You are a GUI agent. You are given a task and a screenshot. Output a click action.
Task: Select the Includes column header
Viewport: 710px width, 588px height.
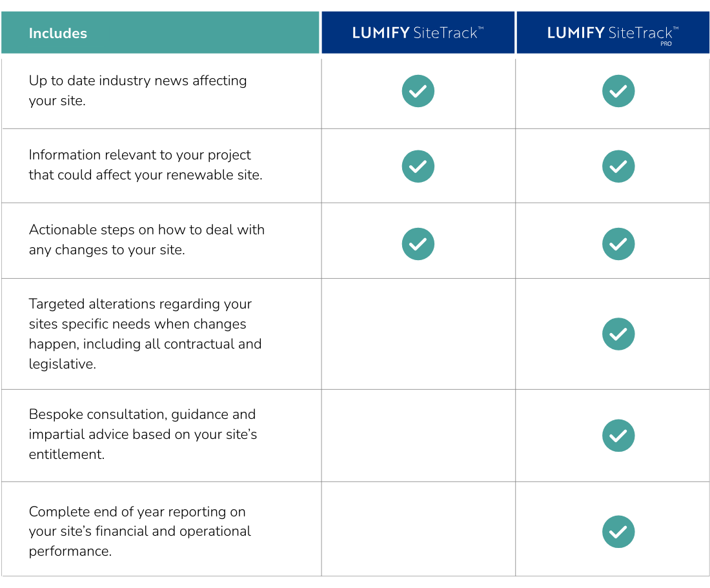point(160,32)
